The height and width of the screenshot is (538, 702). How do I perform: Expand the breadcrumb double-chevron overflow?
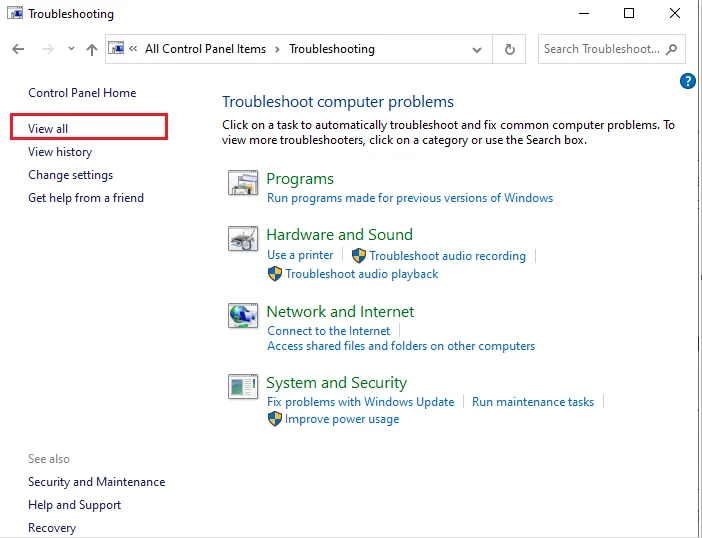[x=133, y=49]
